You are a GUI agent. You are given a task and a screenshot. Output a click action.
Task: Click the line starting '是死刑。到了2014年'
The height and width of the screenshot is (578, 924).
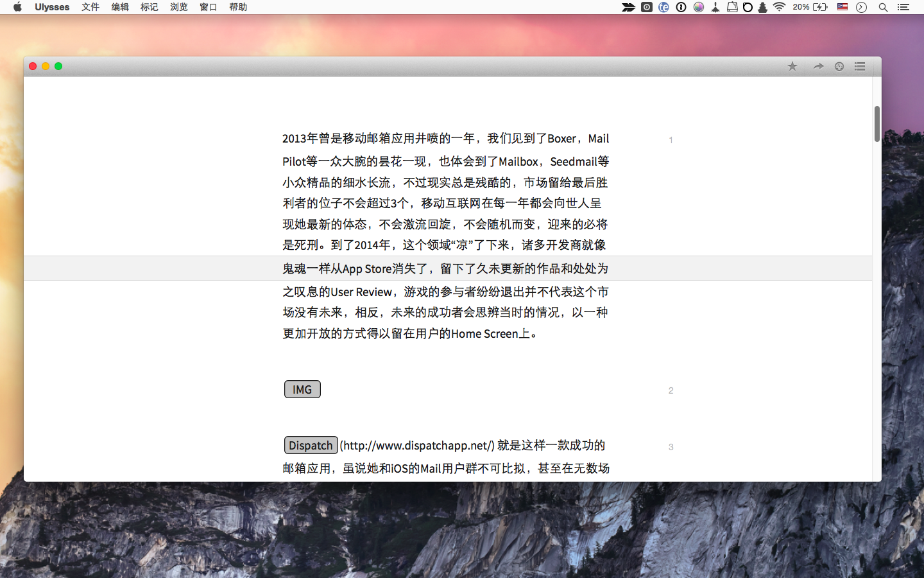444,245
